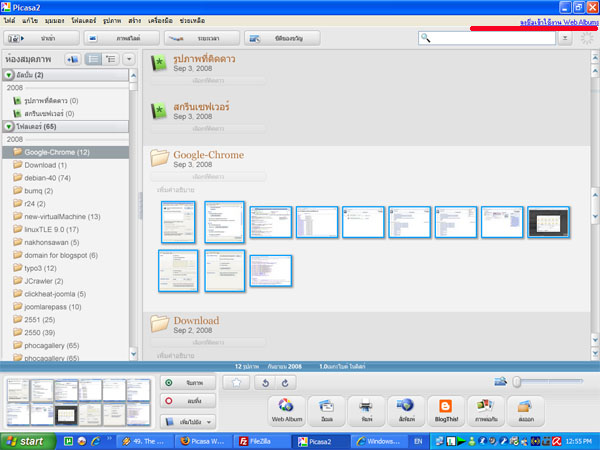Open the แก้ไข (Edit) menu
The image size is (600, 450).
(30, 21)
